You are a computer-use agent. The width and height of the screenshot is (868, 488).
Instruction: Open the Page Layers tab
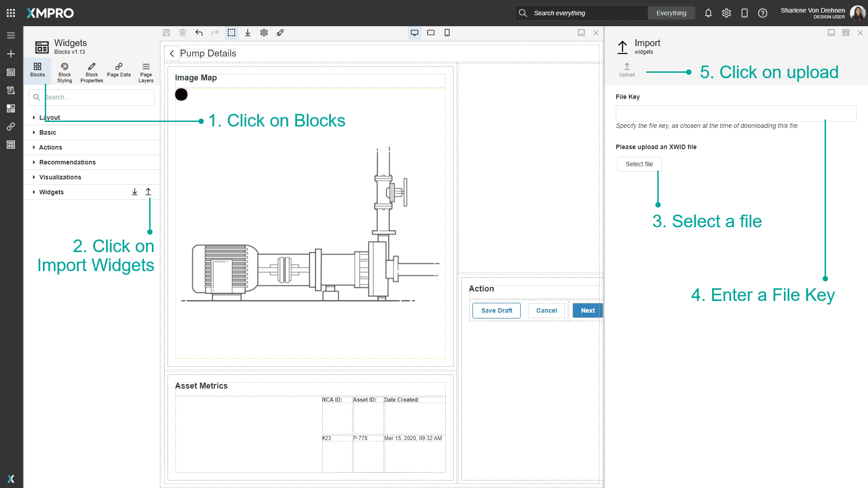[146, 72]
